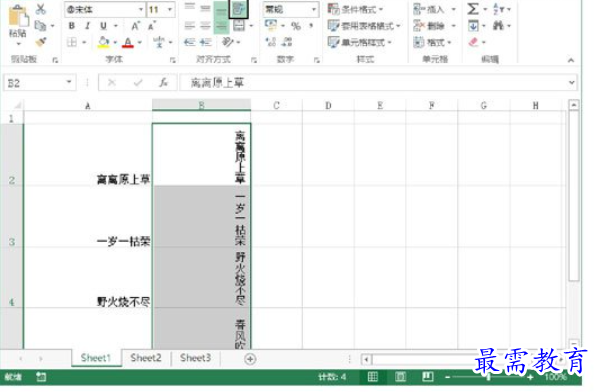Add a new sheet with plus button
The height and width of the screenshot is (392, 596).
(250, 359)
